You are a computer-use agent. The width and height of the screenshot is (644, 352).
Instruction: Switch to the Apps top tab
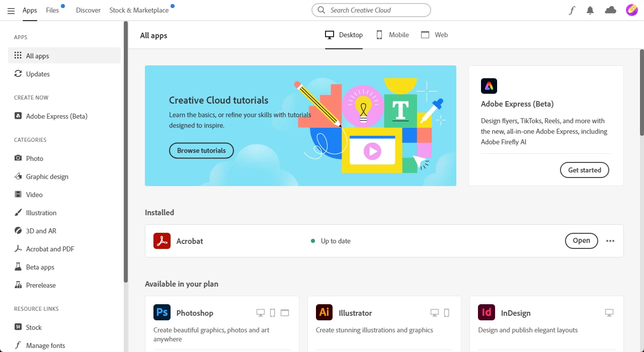click(x=30, y=10)
